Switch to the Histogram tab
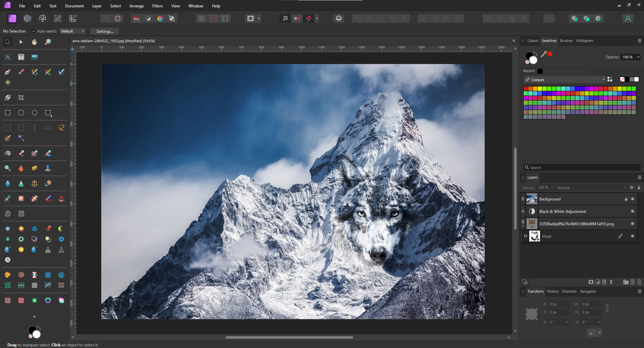Image resolution: width=644 pixels, height=348 pixels. click(x=584, y=41)
